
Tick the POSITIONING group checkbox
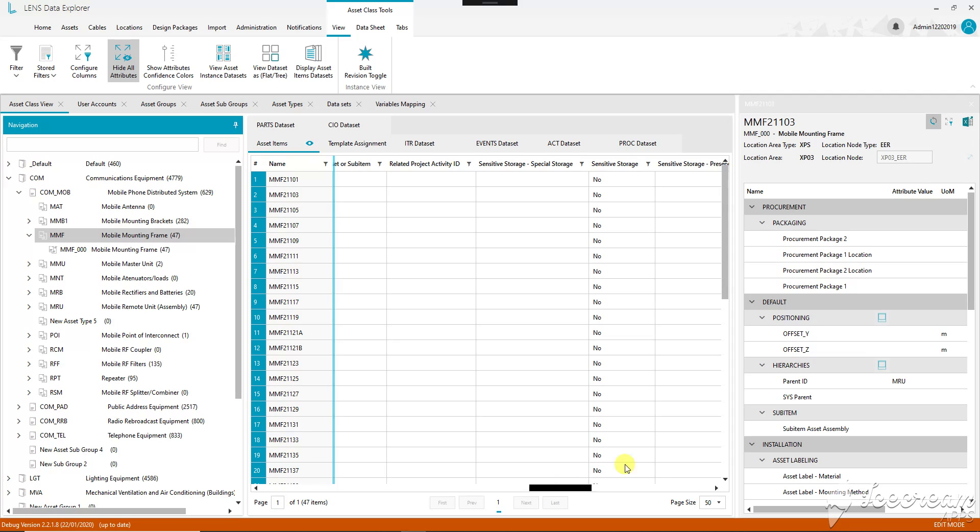(x=881, y=318)
